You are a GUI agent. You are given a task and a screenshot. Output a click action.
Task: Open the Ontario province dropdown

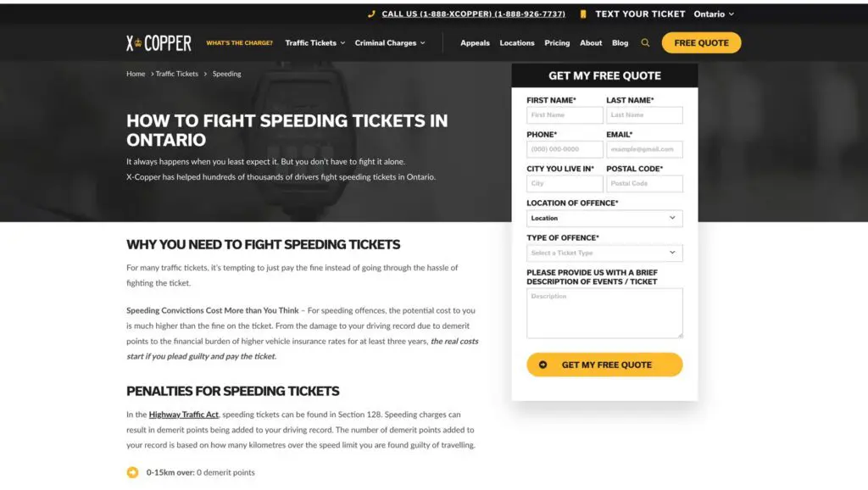[x=714, y=14]
